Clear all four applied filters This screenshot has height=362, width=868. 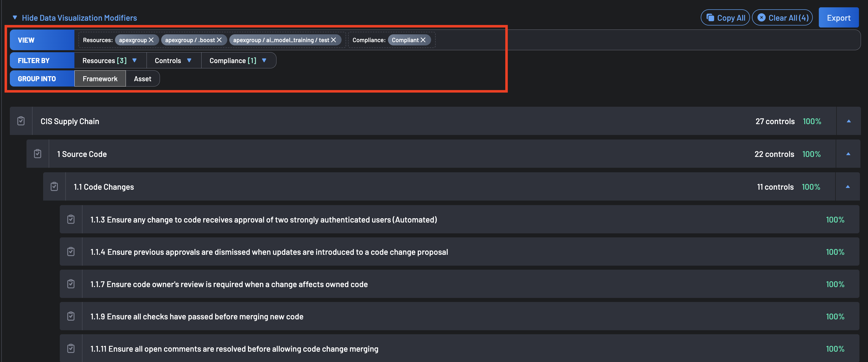[782, 17]
